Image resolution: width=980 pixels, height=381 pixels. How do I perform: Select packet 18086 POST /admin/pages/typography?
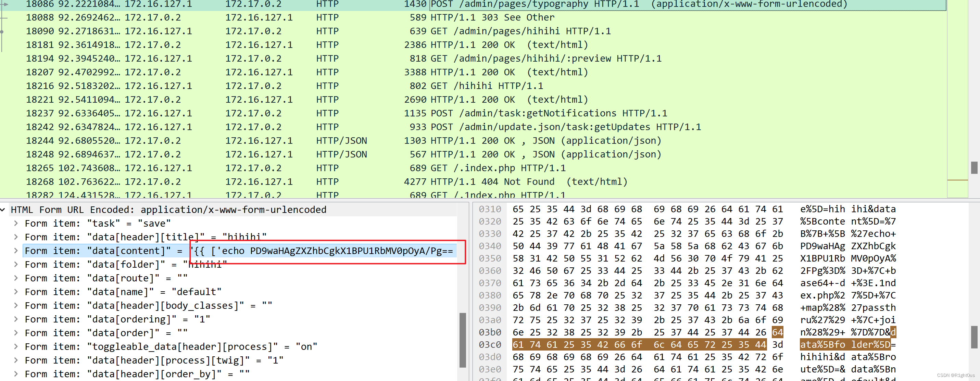(x=473, y=4)
